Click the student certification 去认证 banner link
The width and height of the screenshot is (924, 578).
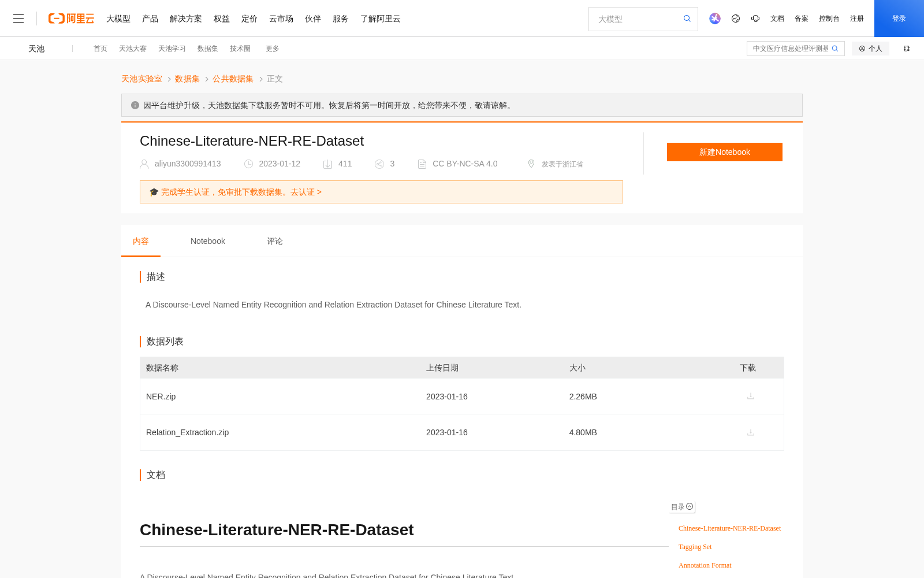[x=306, y=192]
